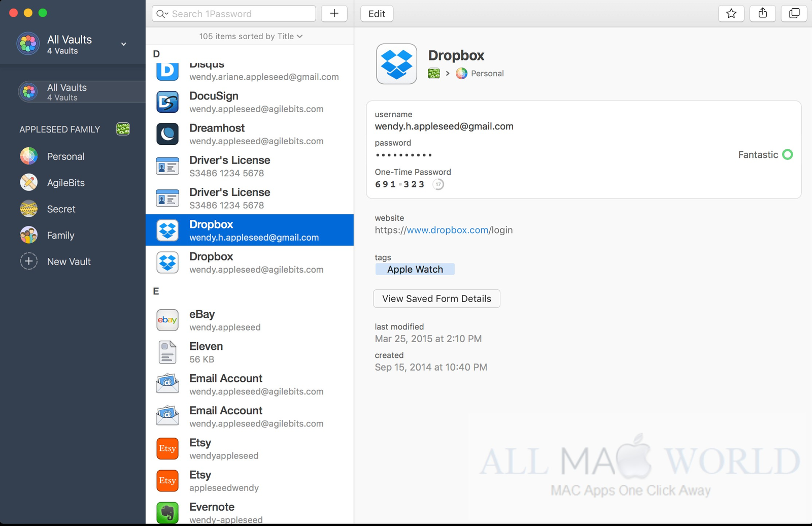This screenshot has height=526, width=812.
Task: Select Driver's License above Dropbox entry
Action: (250, 198)
